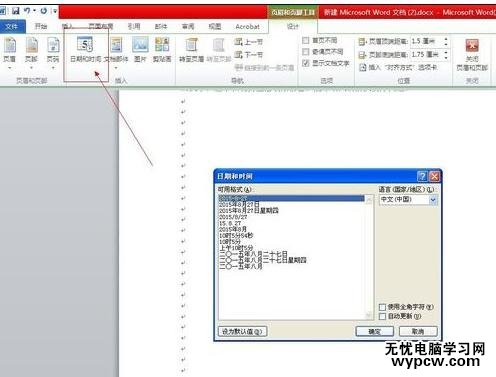
Task: Switch to the Acrobat tab
Action: (x=247, y=26)
